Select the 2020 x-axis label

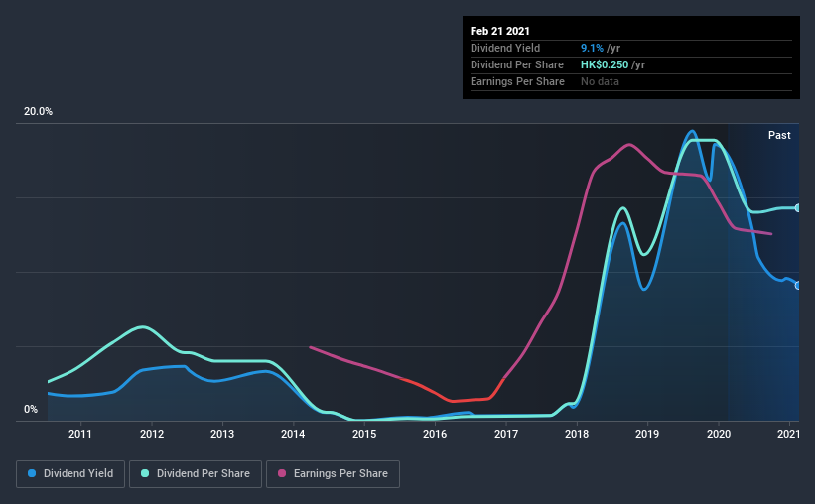point(719,434)
